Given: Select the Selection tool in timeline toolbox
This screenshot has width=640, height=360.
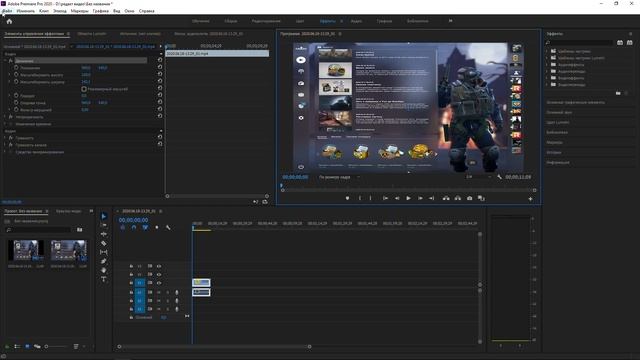Looking at the screenshot, I should click(104, 216).
